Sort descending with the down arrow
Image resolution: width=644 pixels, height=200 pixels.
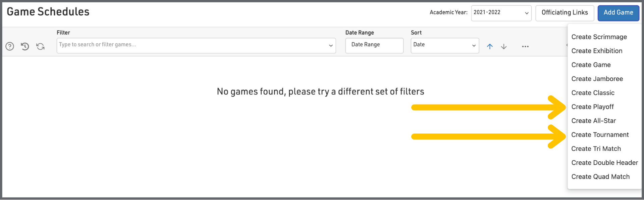[504, 46]
